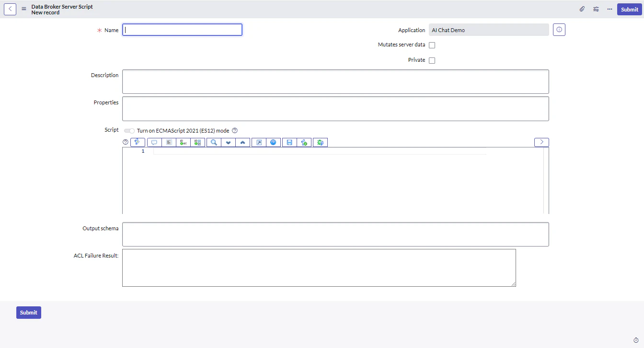The width and height of the screenshot is (644, 348).
Task: Open the form context menu (hamburger)
Action: 24,9
